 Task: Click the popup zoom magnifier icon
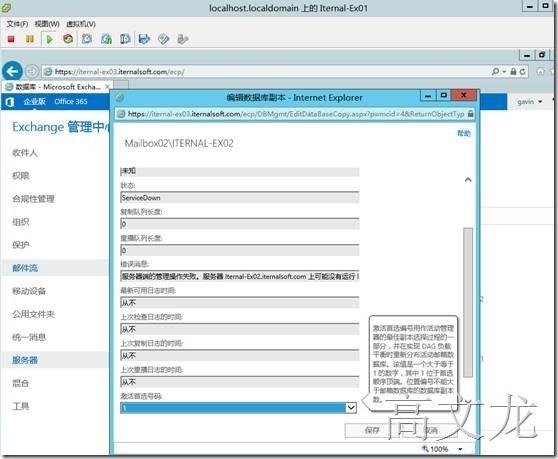(x=425, y=448)
